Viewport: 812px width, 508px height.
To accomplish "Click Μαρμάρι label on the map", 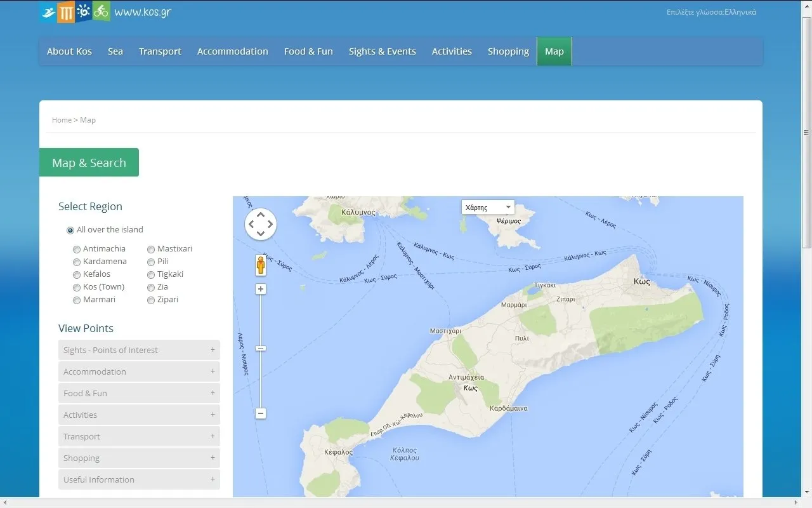I will pos(514,305).
